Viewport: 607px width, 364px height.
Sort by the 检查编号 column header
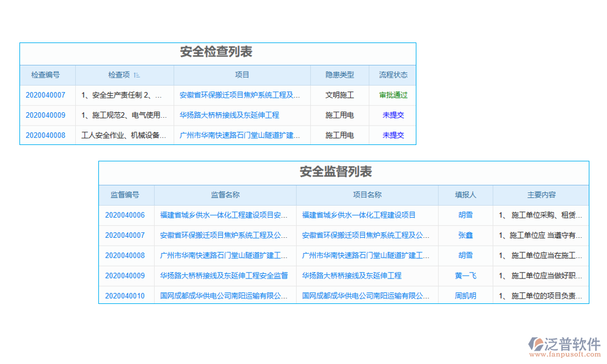click(x=47, y=74)
